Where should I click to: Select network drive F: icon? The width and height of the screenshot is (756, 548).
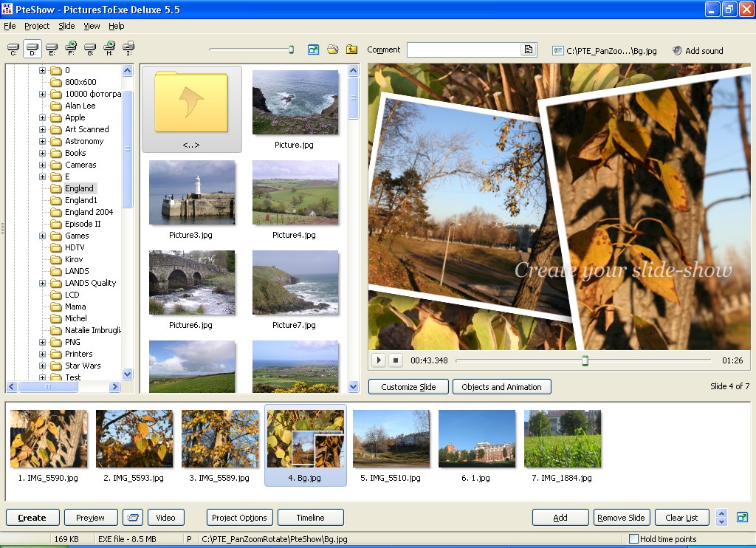pos(71,48)
